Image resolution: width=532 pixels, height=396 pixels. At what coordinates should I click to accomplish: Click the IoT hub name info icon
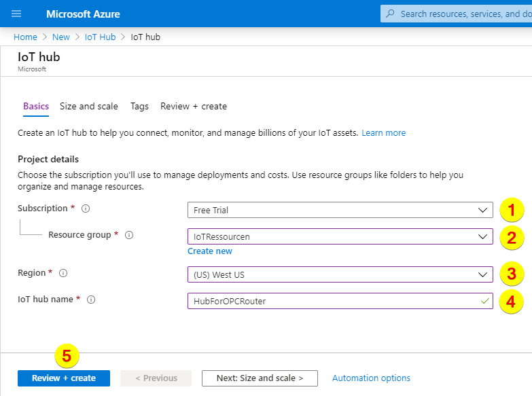[x=91, y=300]
